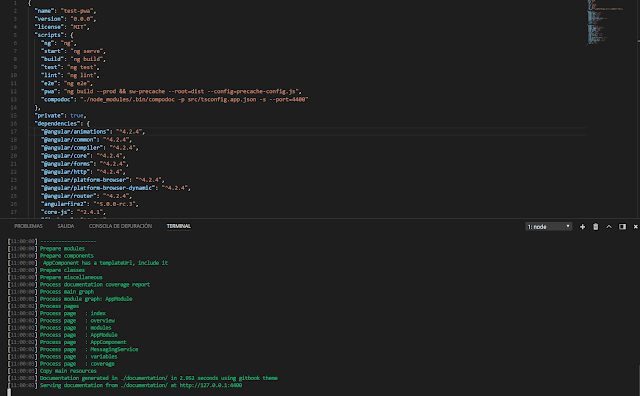The height and width of the screenshot is (396, 640).
Task: Open the CONSOLA DE DEPURACIÓN tab
Action: point(120,226)
